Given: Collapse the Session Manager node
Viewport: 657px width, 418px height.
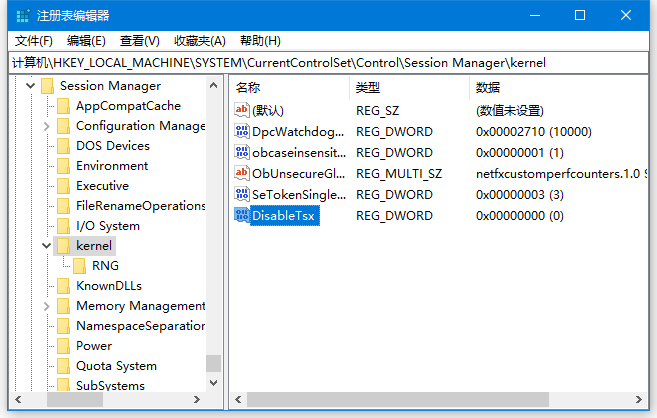Looking at the screenshot, I should (x=30, y=86).
